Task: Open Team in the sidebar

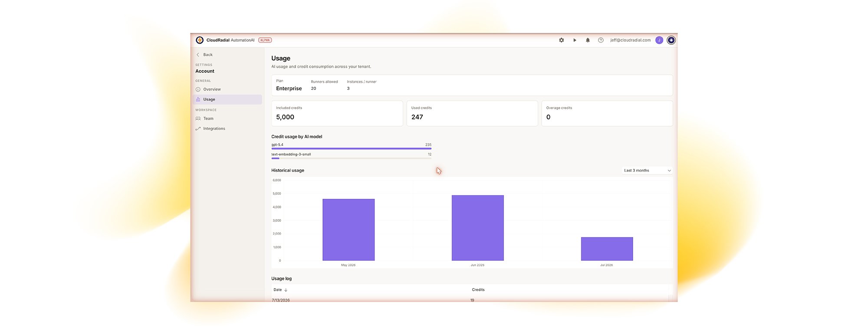Action: pyautogui.click(x=227, y=118)
